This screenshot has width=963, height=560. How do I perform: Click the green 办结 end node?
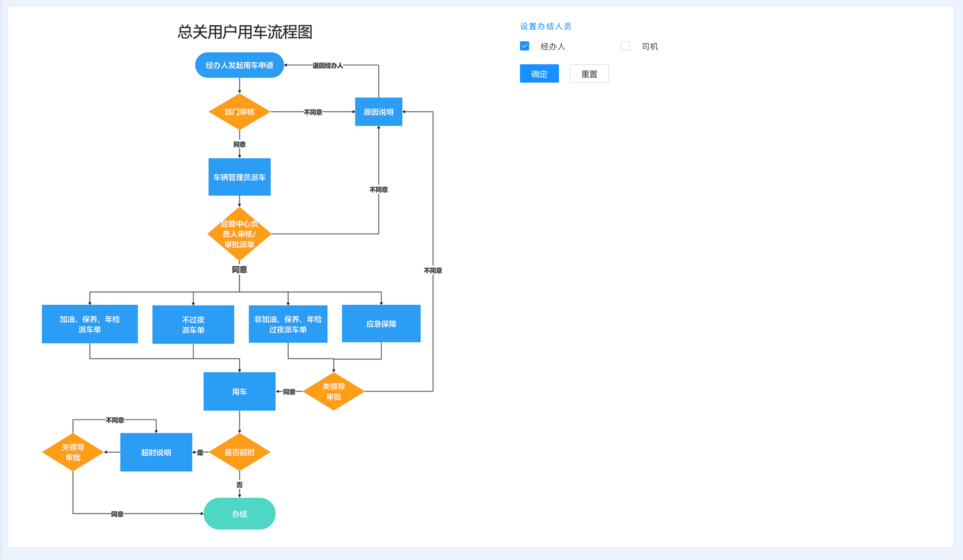point(239,514)
